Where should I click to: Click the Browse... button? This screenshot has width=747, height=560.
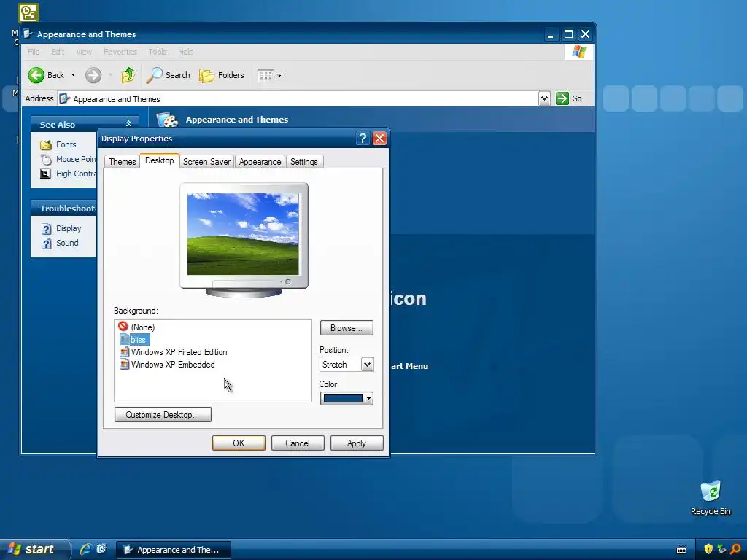[347, 328]
